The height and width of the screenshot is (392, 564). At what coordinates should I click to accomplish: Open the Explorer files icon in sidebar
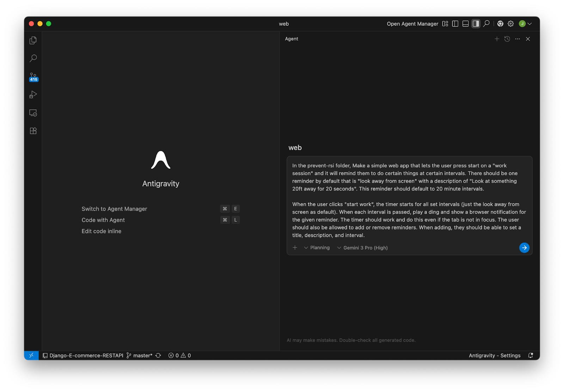[33, 41]
